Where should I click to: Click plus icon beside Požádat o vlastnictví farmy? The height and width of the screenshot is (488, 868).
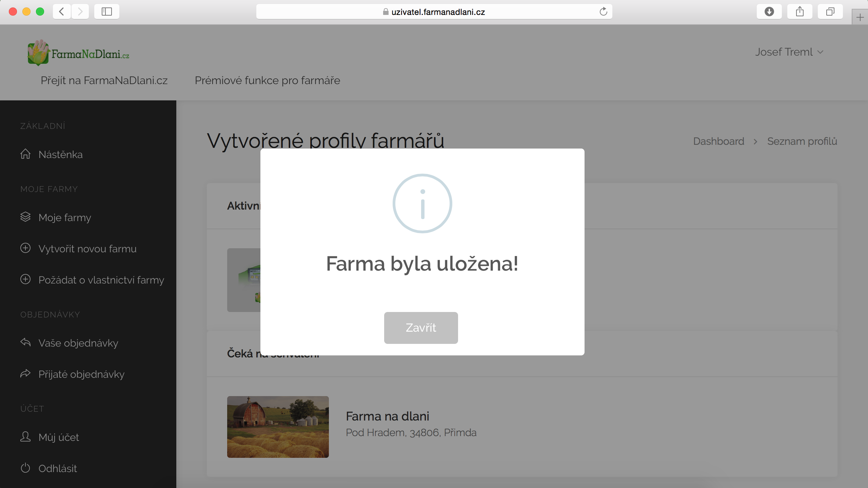[25, 279]
